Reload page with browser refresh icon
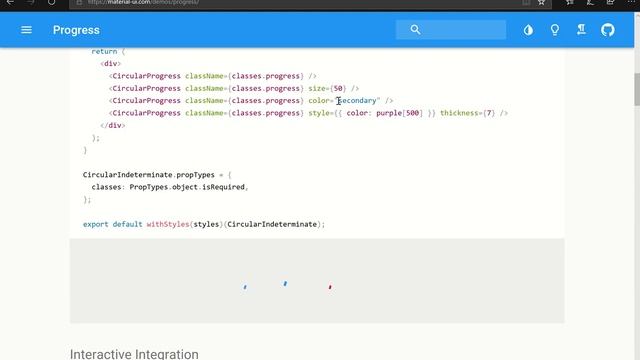 [51, 2]
